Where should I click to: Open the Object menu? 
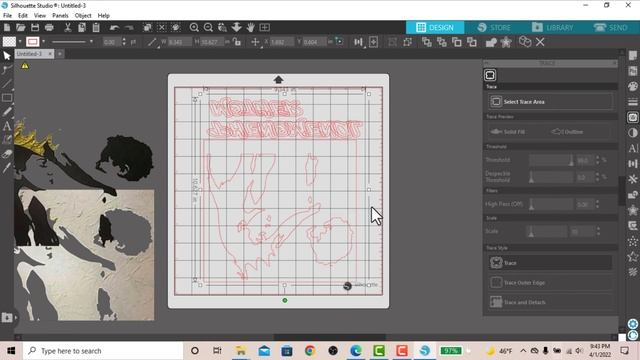(x=83, y=16)
